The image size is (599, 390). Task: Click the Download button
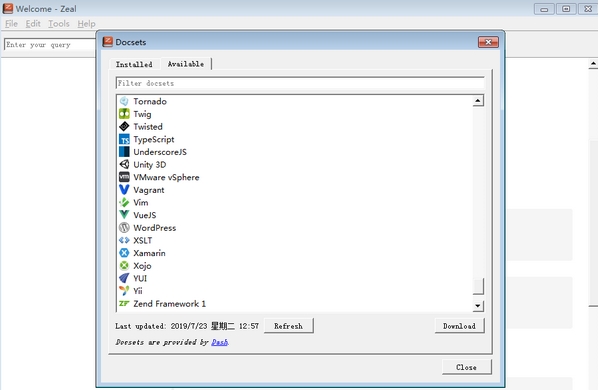pos(459,326)
